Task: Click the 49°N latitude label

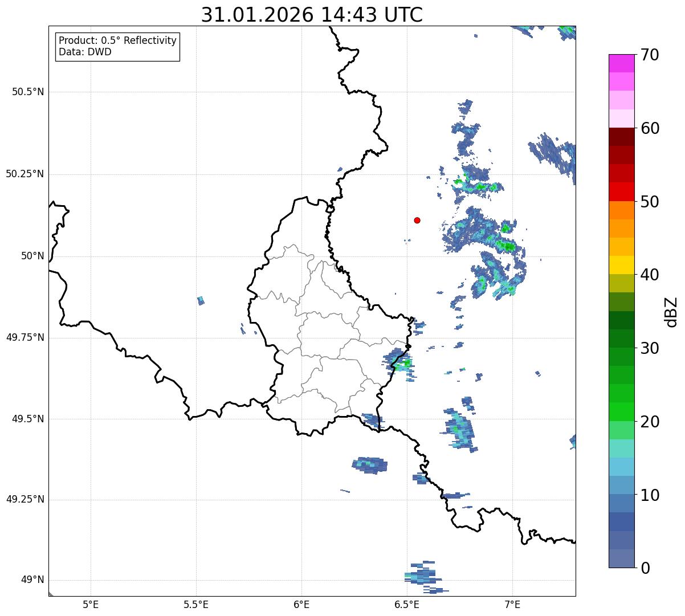Action: click(x=32, y=580)
